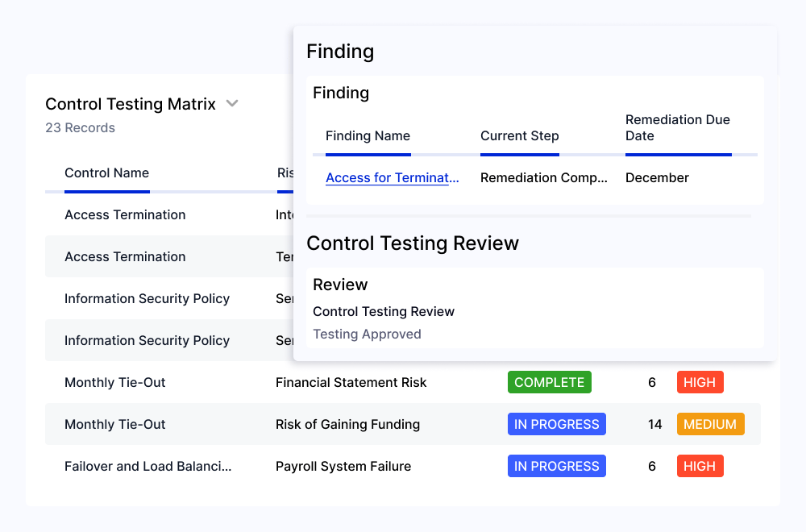Viewport: 806px width, 532px height.
Task: Click IN PROGRESS badge for Risk of Gaining Funding
Action: (x=557, y=424)
